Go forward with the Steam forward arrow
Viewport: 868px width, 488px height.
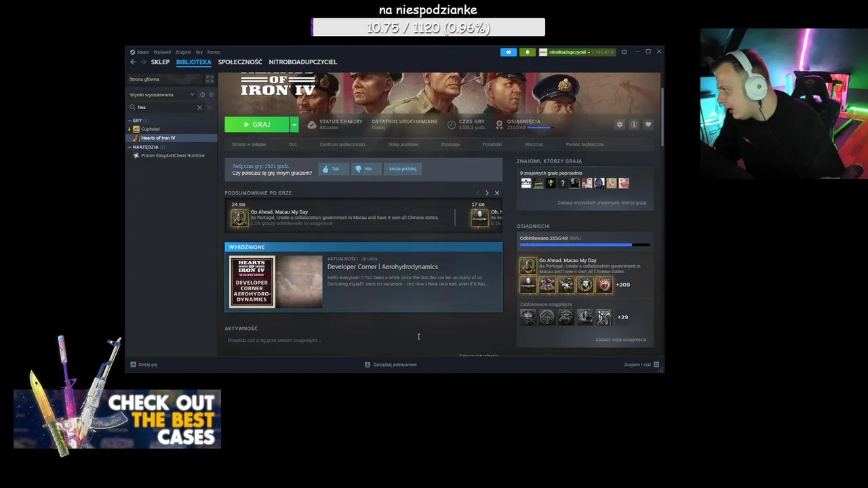point(143,62)
